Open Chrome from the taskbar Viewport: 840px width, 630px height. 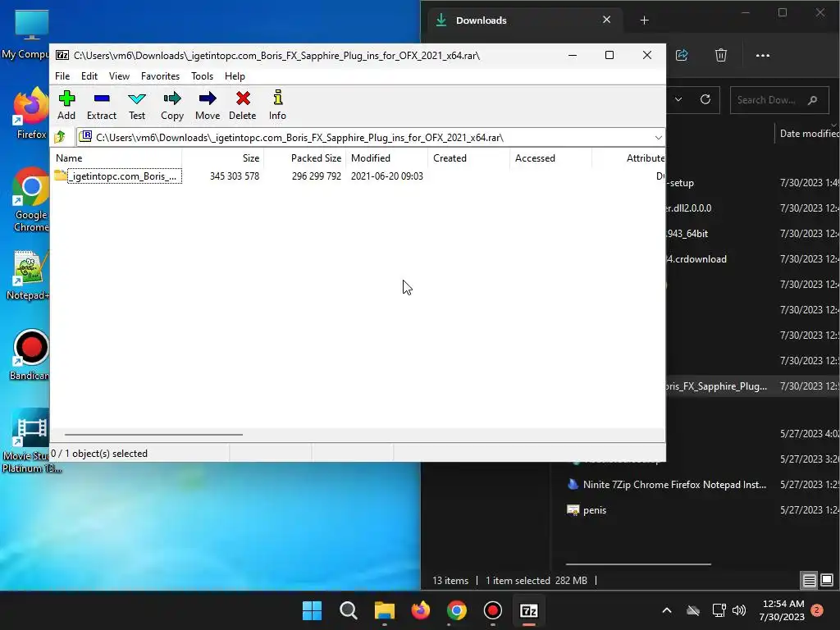456,610
